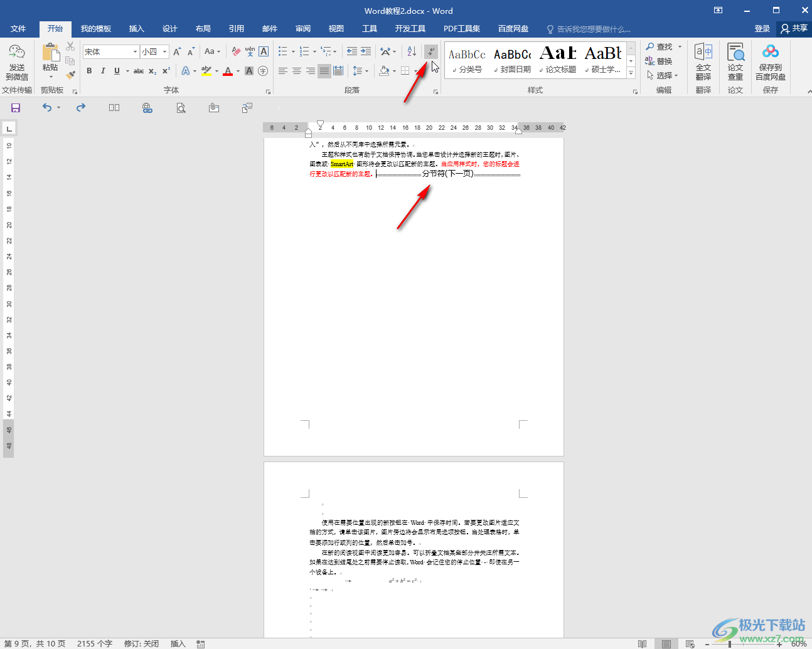Open thesis duplicate check (论文查重)

pyautogui.click(x=735, y=62)
